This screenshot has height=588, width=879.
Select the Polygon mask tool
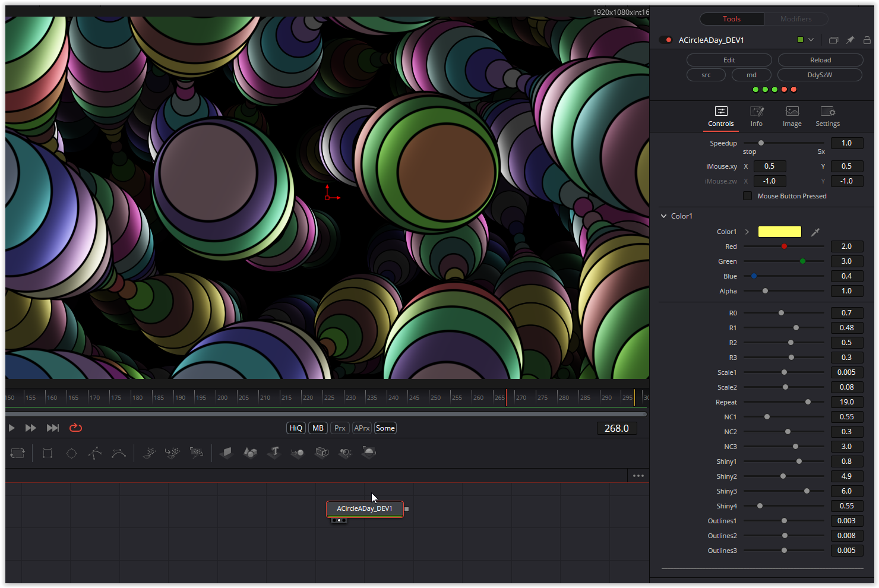[x=95, y=453]
